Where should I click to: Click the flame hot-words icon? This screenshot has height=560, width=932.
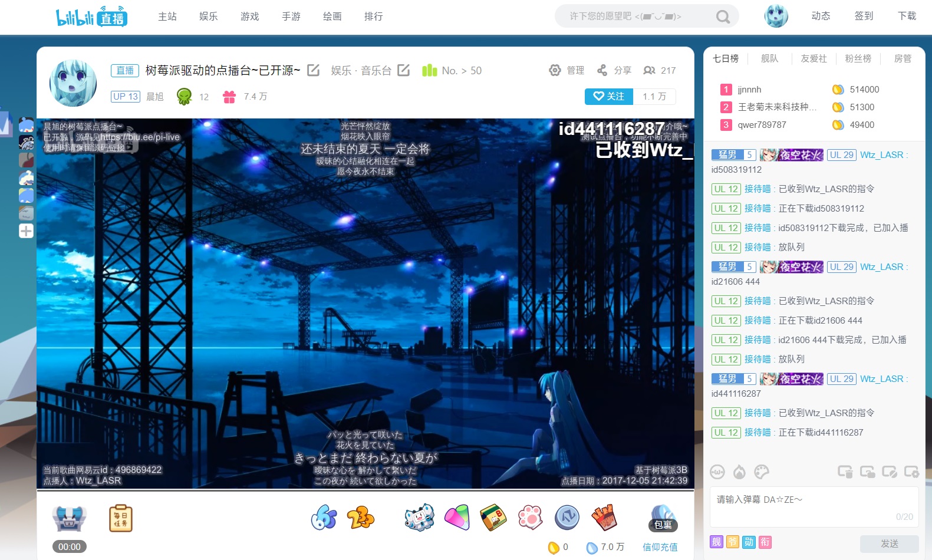coord(739,472)
